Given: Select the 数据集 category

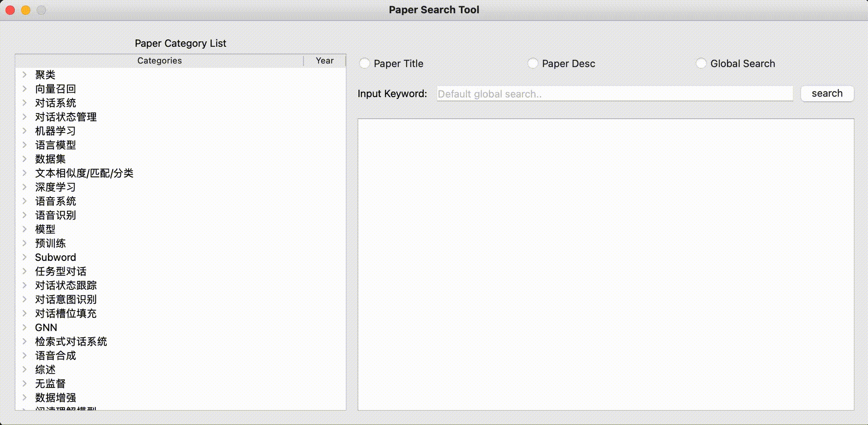Looking at the screenshot, I should pyautogui.click(x=50, y=159).
